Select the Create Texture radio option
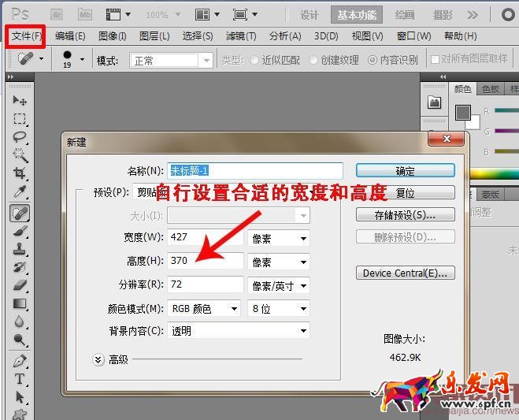 (313, 60)
